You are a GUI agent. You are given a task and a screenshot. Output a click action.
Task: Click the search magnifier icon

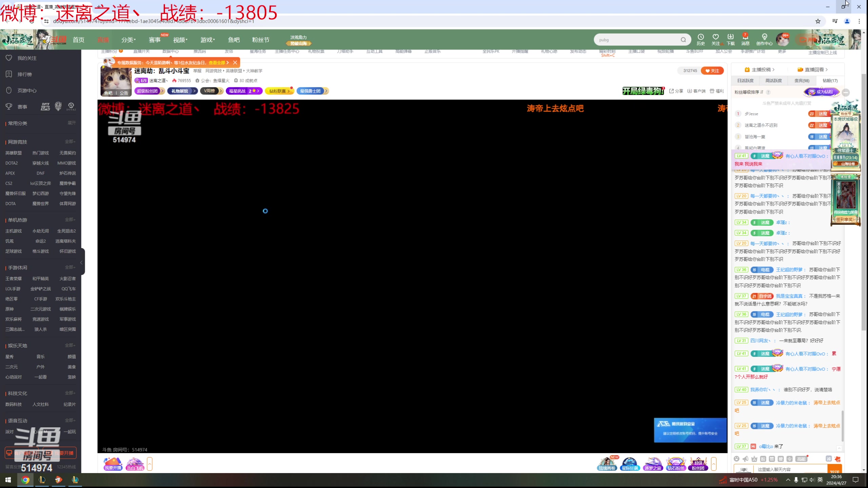coord(683,40)
